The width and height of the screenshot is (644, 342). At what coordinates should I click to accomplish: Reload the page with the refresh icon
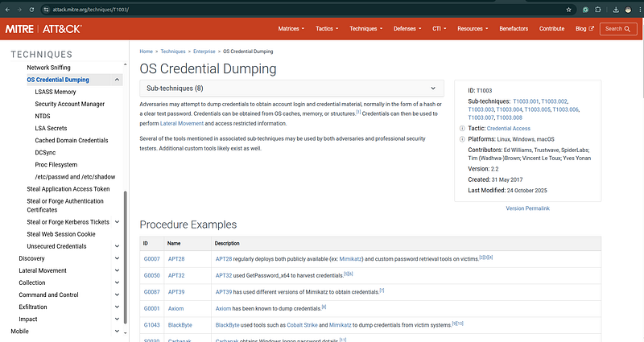pyautogui.click(x=31, y=10)
